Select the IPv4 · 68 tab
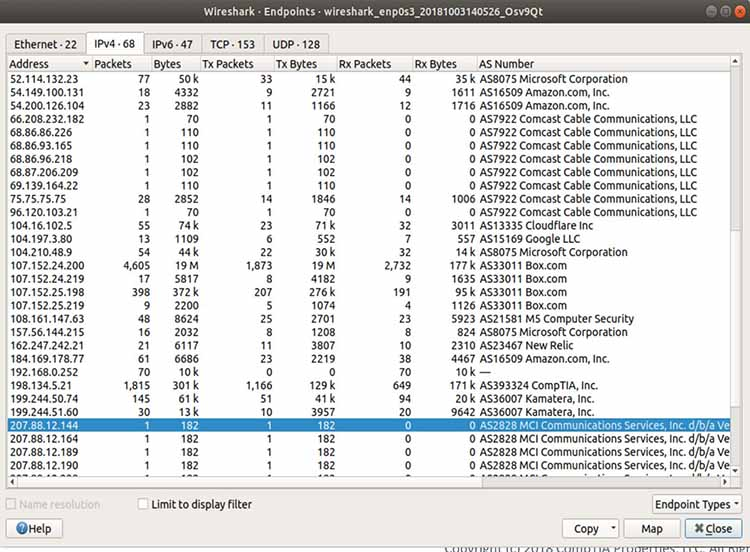This screenshot has height=552, width=750. (114, 44)
